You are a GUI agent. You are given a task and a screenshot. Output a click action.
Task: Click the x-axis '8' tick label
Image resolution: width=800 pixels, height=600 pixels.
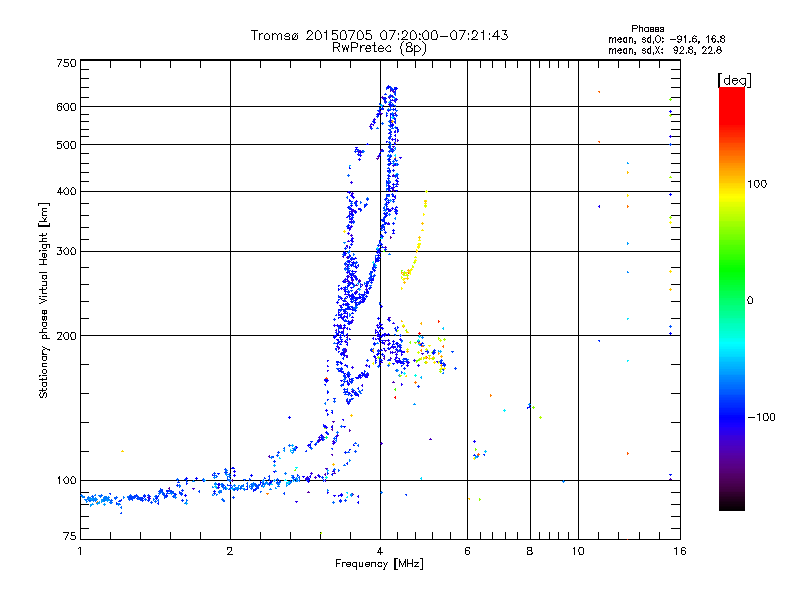point(530,551)
